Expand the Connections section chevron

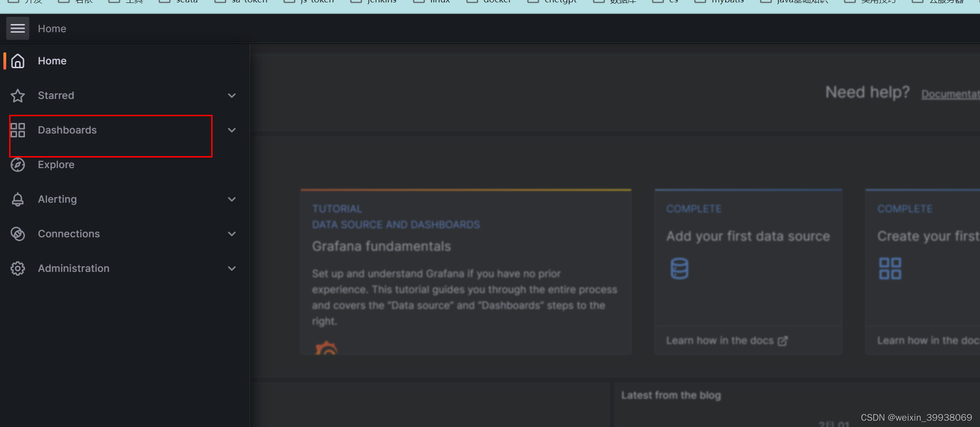(232, 234)
